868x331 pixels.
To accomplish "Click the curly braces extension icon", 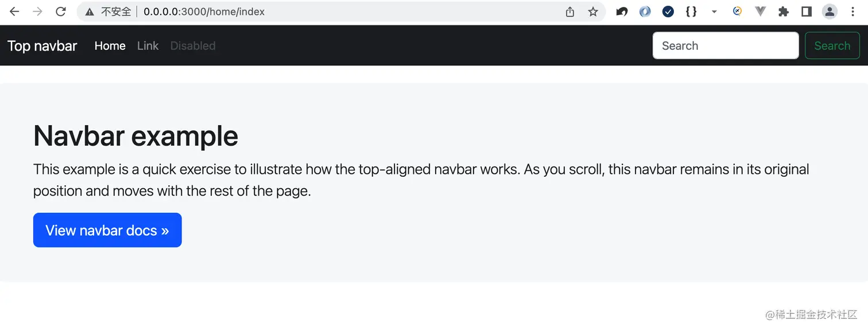I will point(691,11).
